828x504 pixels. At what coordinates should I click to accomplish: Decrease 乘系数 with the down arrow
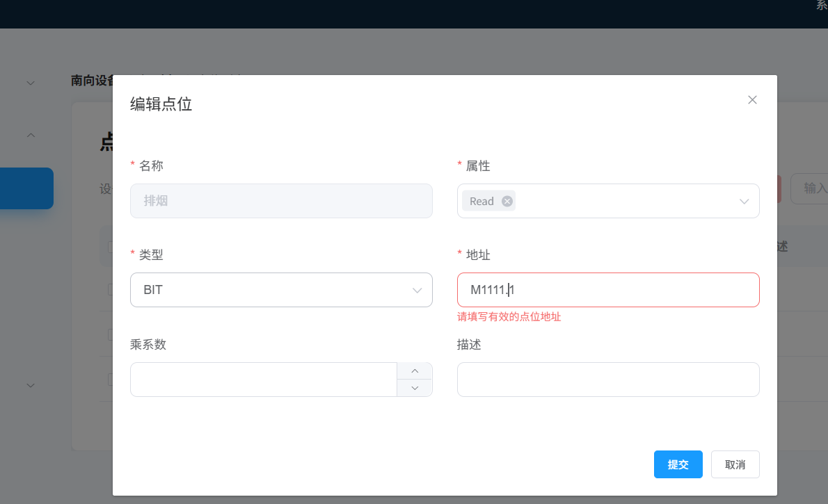click(x=415, y=388)
